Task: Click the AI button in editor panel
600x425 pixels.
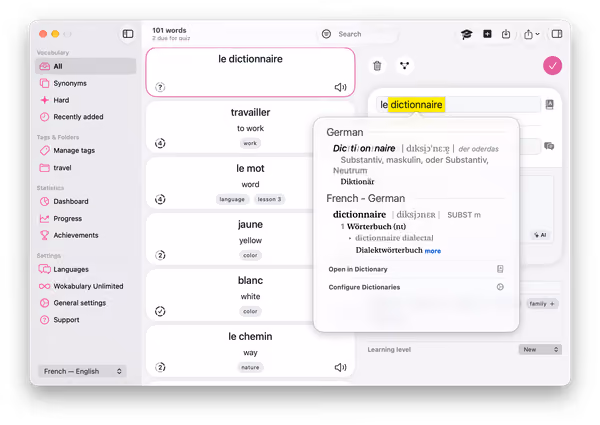Action: 541,235
